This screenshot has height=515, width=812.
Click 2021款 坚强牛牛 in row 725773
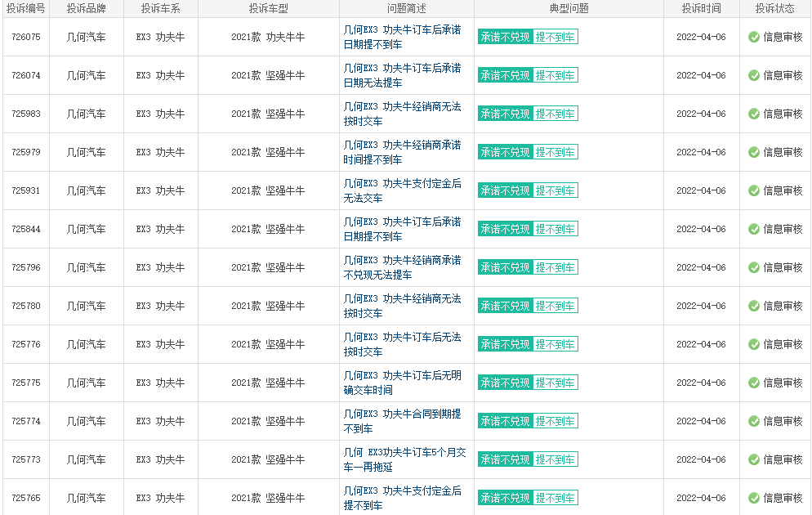(268, 459)
